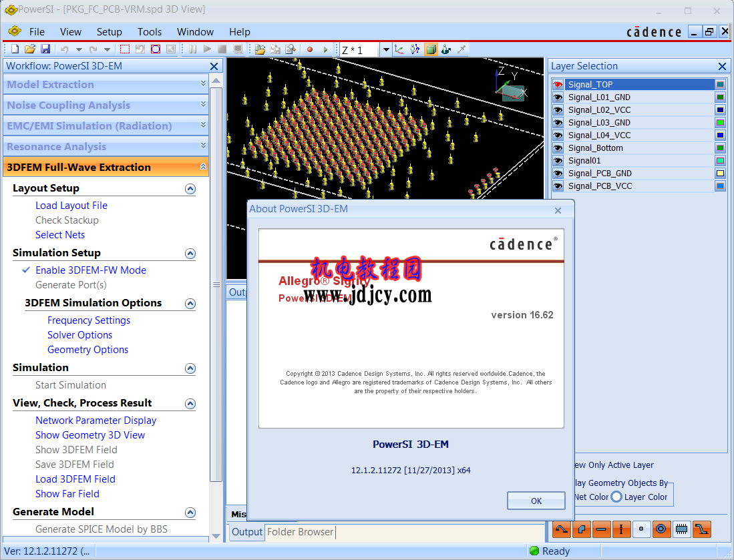This screenshot has width=734, height=560.
Task: Save using the blue floppy disk icon
Action: tap(45, 49)
